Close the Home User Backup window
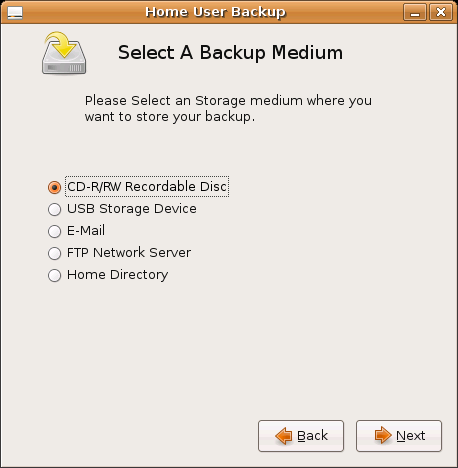This screenshot has height=468, width=458. (441, 13)
